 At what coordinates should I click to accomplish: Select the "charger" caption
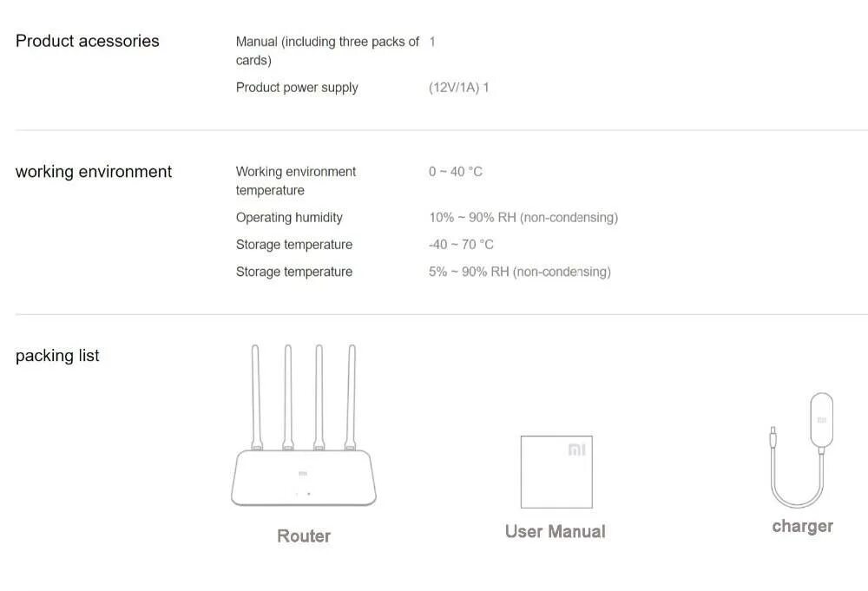(x=802, y=526)
